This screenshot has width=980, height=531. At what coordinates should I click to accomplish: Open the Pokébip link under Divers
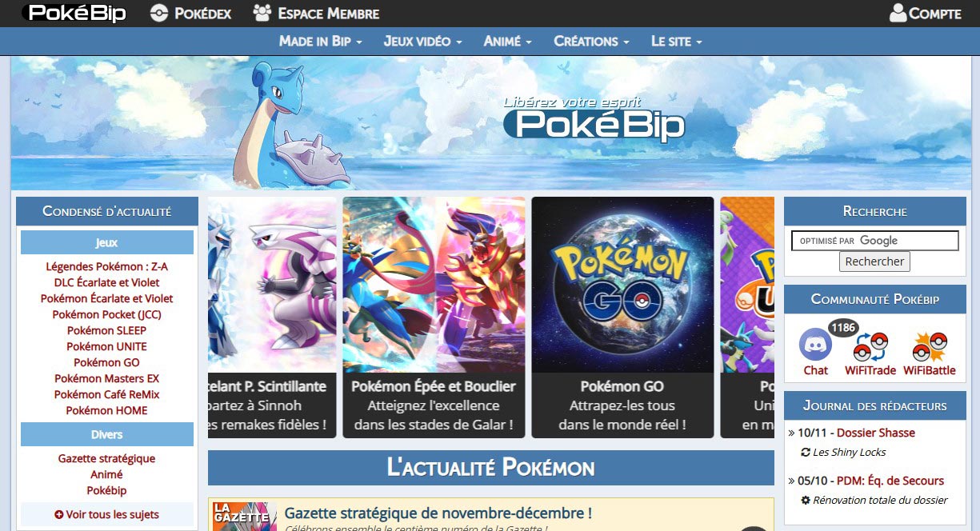106,490
